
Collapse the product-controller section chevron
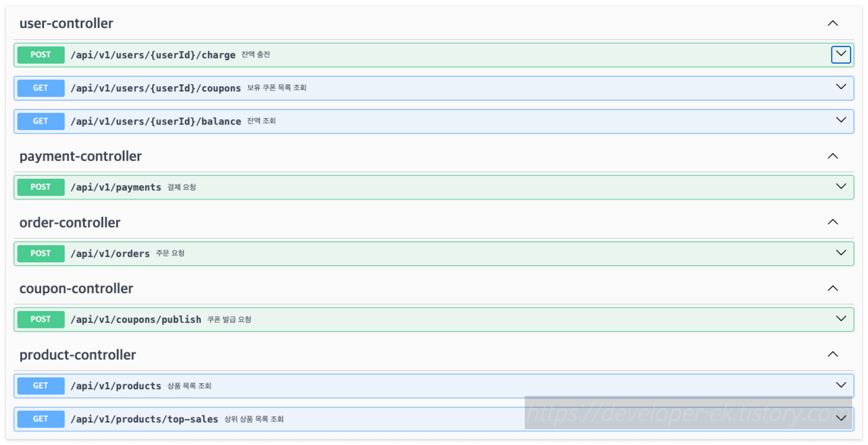pos(833,354)
